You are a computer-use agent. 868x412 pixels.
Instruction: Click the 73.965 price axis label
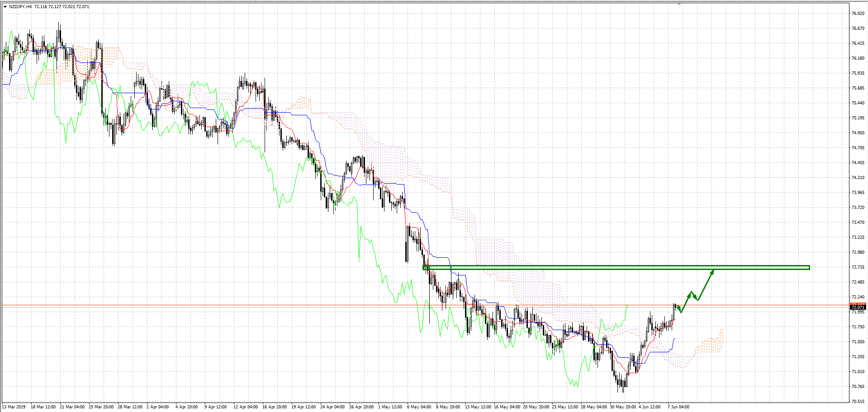coord(858,193)
